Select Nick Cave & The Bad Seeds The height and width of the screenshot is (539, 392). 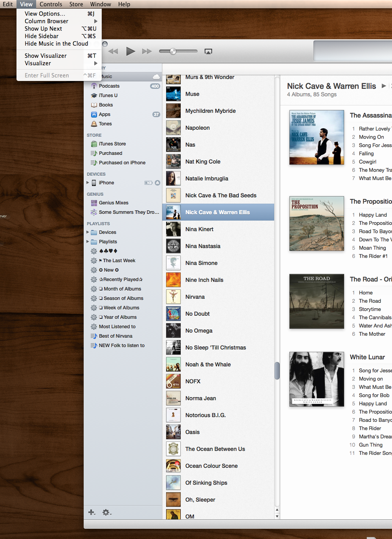[218, 195]
